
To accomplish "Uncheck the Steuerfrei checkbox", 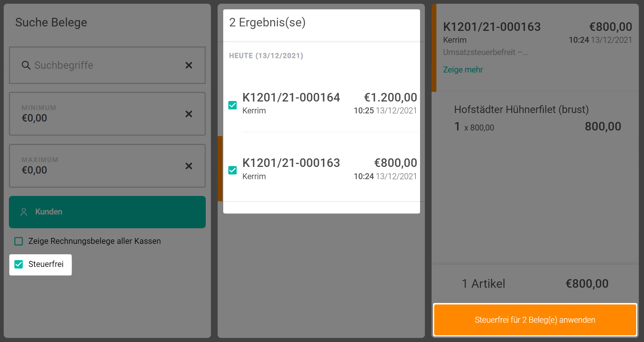I will click(x=19, y=264).
